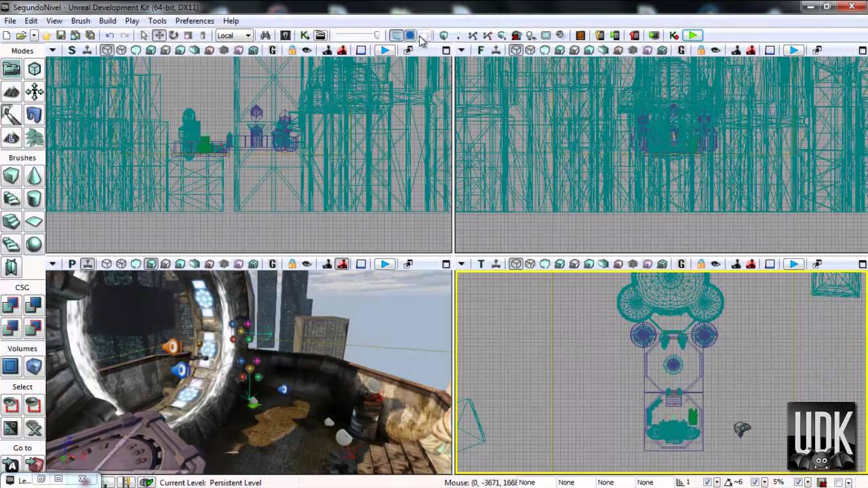Open the Local coordinate system dropdown
The image size is (868, 488).
coord(234,35)
